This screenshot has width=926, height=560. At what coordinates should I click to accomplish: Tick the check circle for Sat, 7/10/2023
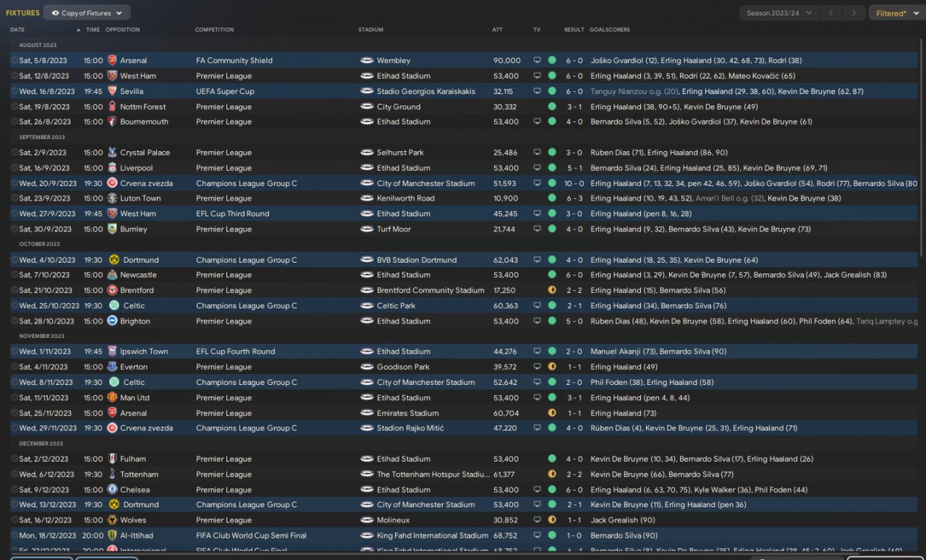click(x=14, y=275)
